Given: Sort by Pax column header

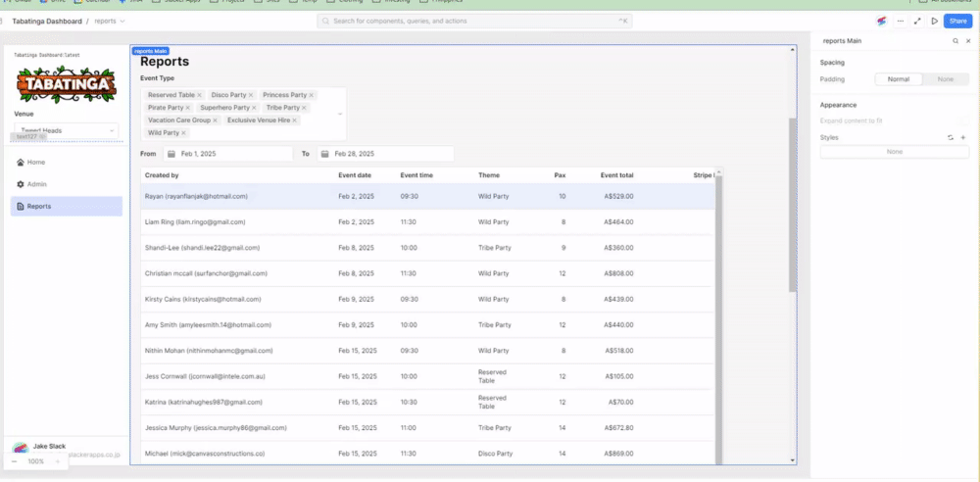Looking at the screenshot, I should 560,175.
